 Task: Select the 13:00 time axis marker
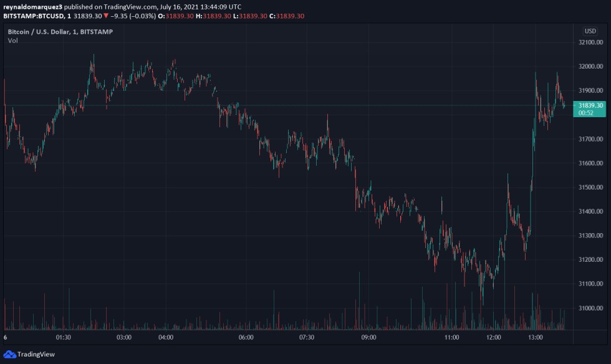535,337
